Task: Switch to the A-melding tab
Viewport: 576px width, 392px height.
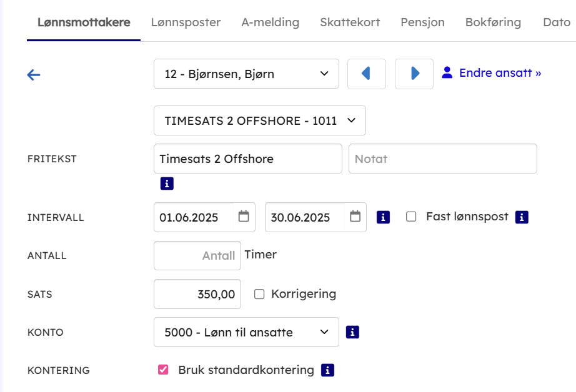Action: pyautogui.click(x=270, y=22)
